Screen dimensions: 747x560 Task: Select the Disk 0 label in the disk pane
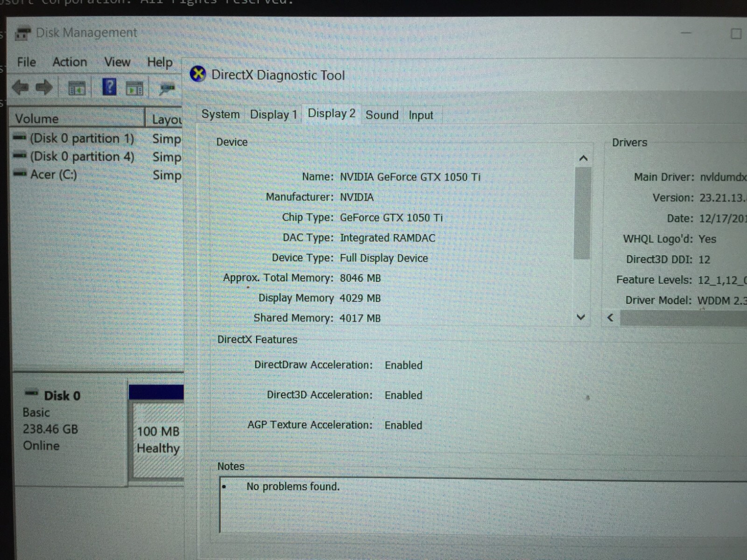tap(62, 396)
